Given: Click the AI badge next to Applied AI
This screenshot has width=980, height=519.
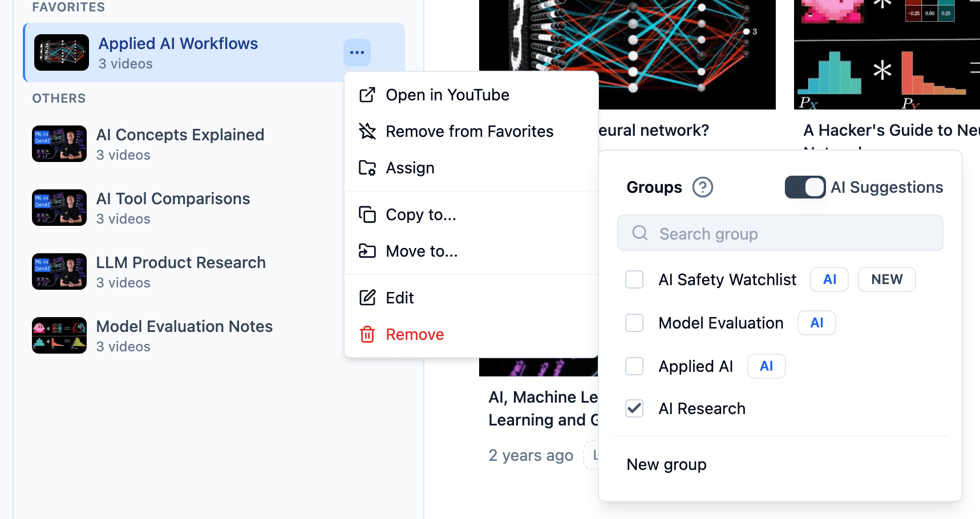Looking at the screenshot, I should (x=767, y=366).
